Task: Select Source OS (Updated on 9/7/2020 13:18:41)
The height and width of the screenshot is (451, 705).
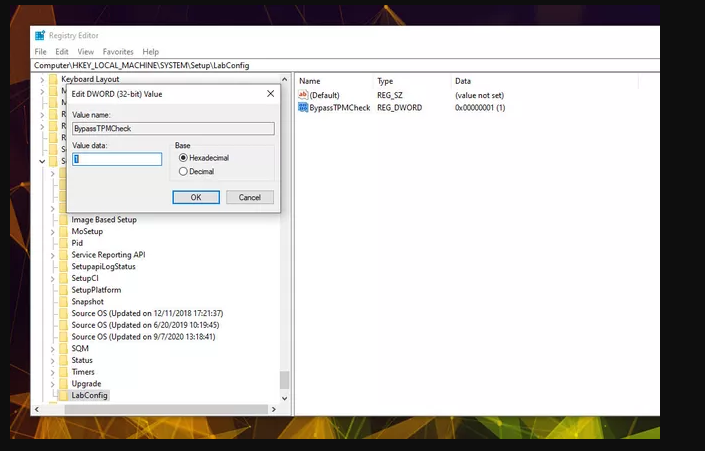Action: click(143, 337)
